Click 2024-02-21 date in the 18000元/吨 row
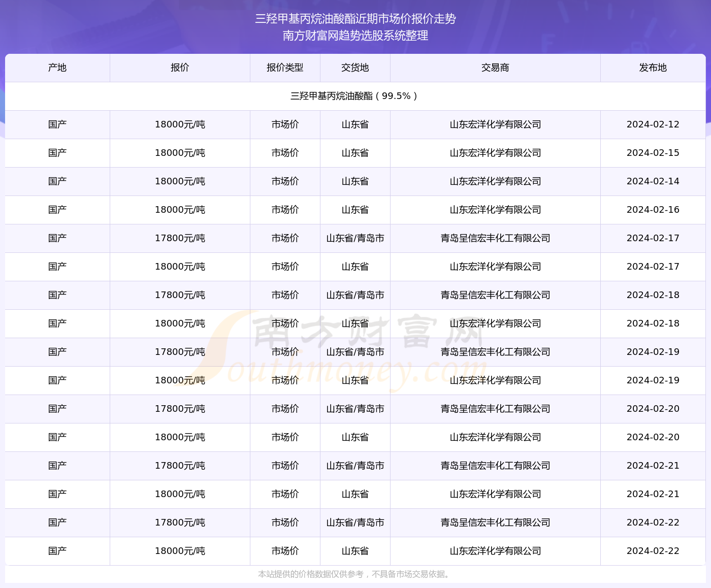 653,494
